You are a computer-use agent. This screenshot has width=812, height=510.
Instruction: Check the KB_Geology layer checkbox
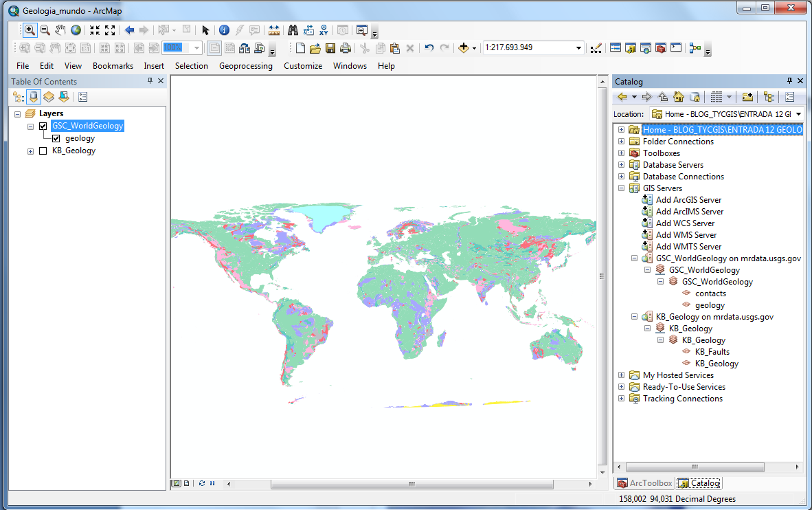click(43, 151)
